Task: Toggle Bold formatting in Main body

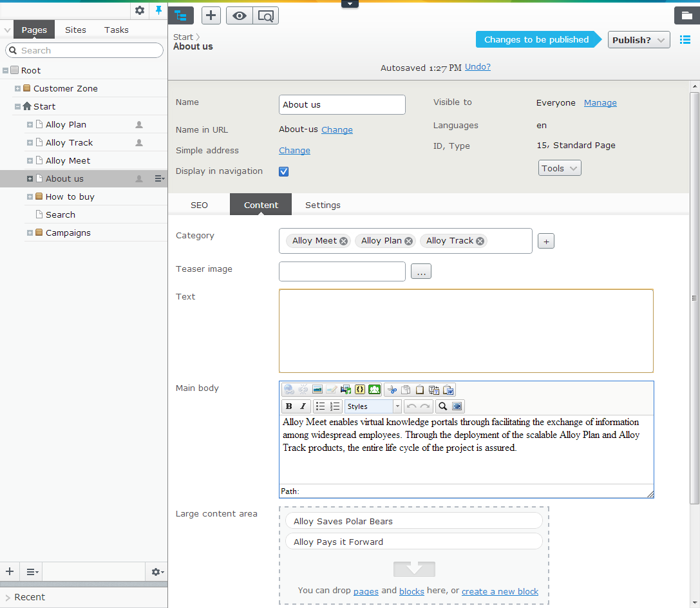Action: click(x=289, y=406)
